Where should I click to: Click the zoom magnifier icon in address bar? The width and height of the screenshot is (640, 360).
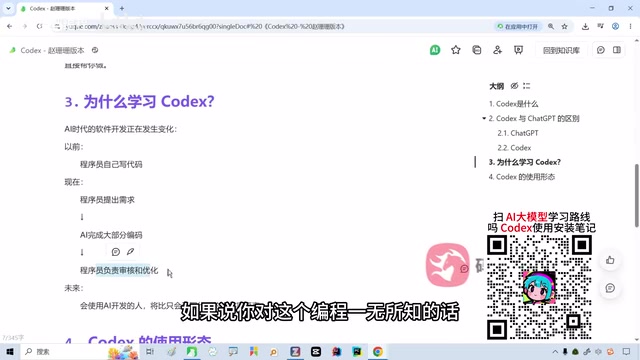pyautogui.click(x=551, y=26)
